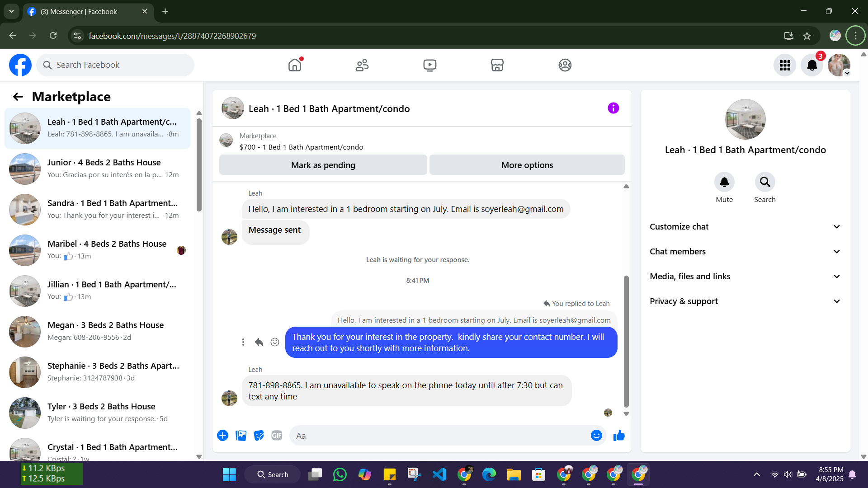Viewport: 868px width, 488px height.
Task: Expand Media, files and links section
Action: coord(745,277)
